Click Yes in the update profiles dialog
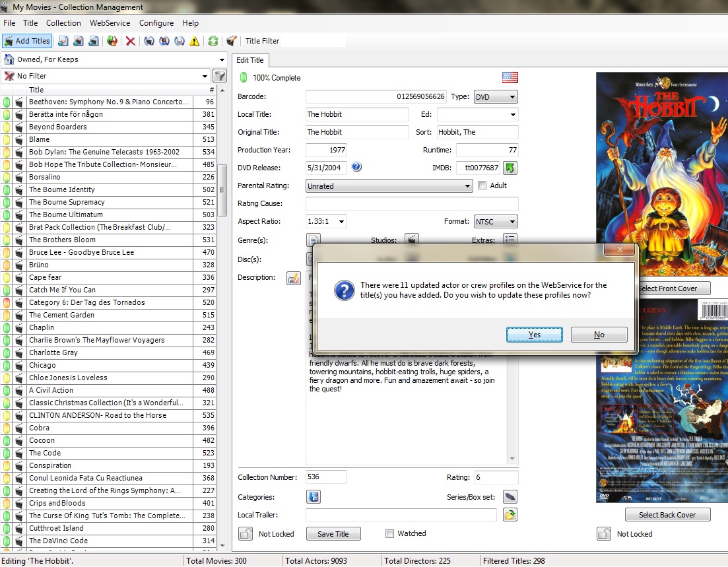 (534, 335)
